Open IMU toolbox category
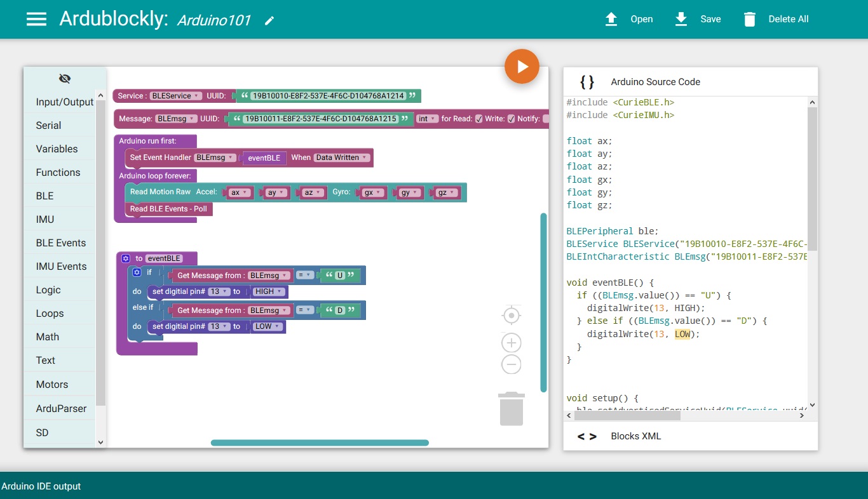Image resolution: width=868 pixels, height=499 pixels. point(60,219)
